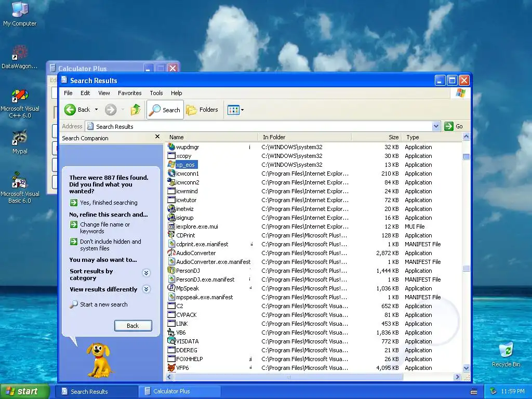Viewport: 532px width, 399px height.
Task: Expand Sort results by category
Action: 146,273
